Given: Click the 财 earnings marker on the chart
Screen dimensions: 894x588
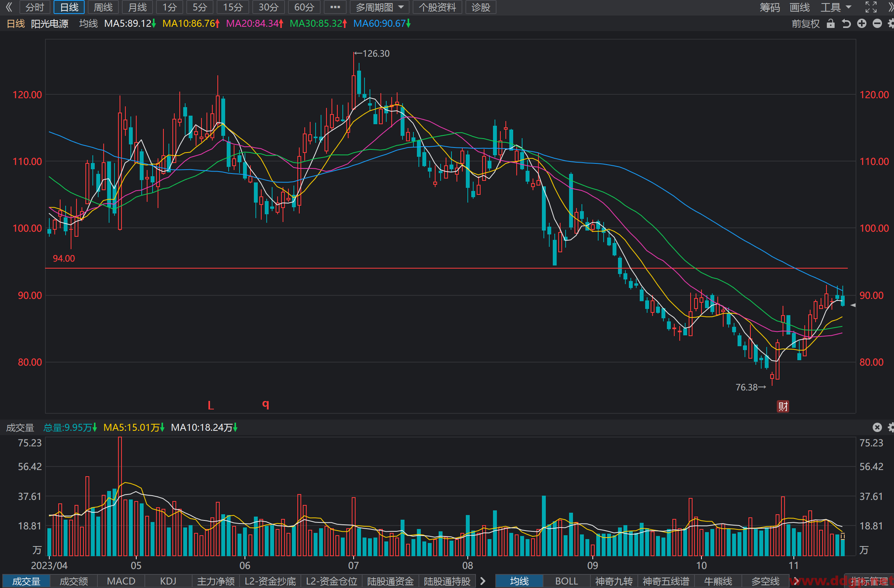Looking at the screenshot, I should pyautogui.click(x=783, y=406).
